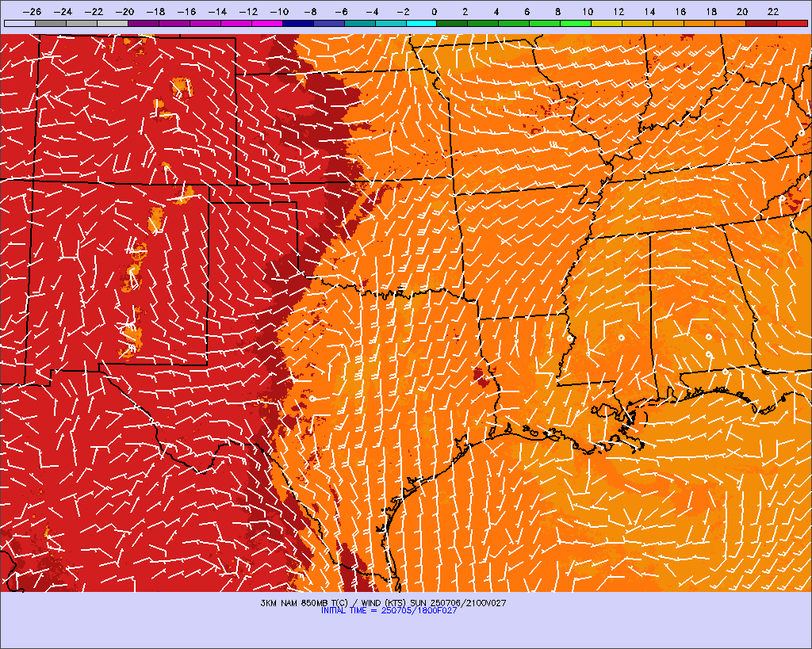Click the "-4" scale label
This screenshot has height=649, width=812.
coord(373,12)
